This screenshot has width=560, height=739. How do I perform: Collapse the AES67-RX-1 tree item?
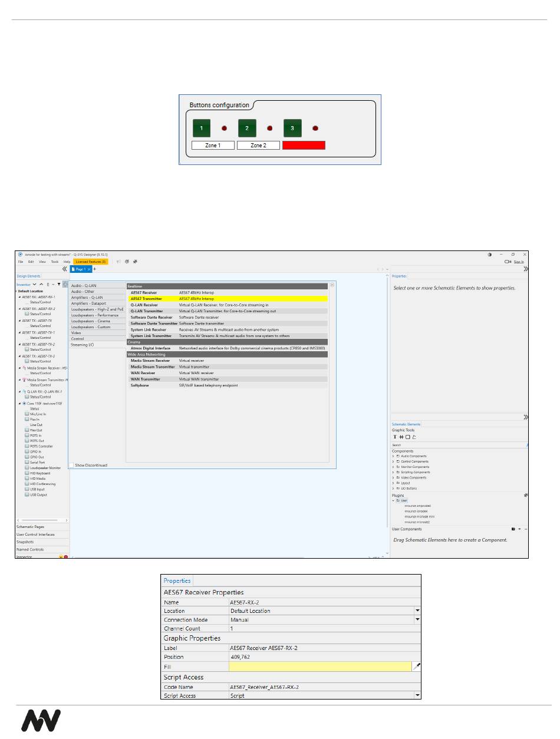coord(19,297)
